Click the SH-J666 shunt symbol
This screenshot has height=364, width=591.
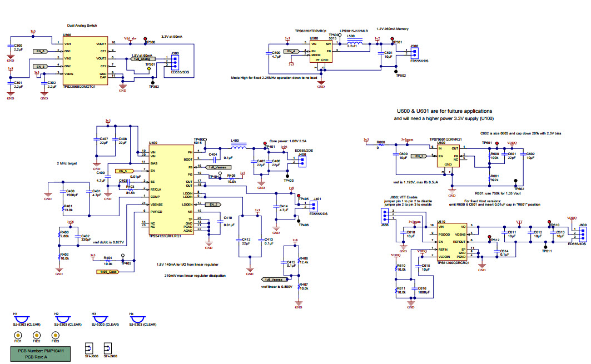[x=88, y=348]
